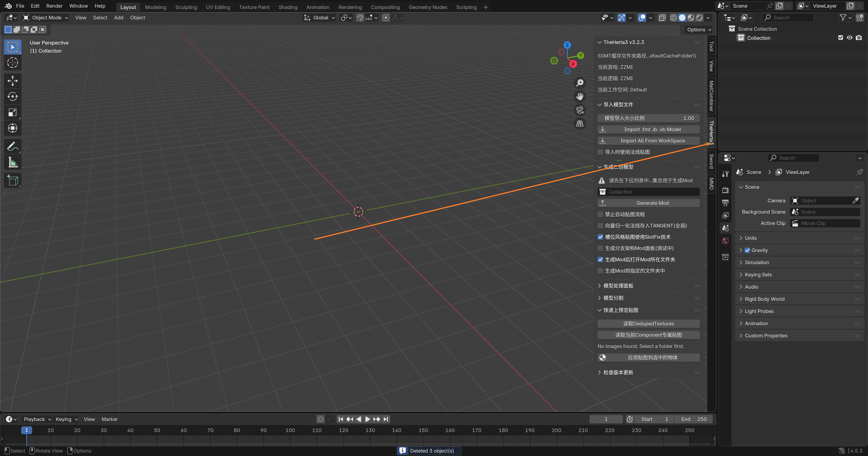This screenshot has width=868, height=456.
Task: Open the Render menu
Action: [54, 6]
